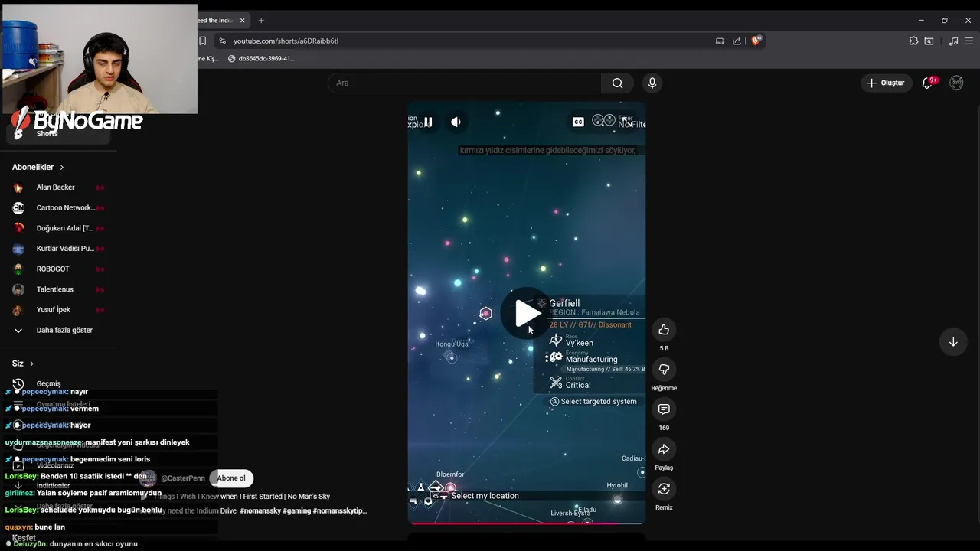Go to next Short with down arrow
Image resolution: width=980 pixels, height=551 pixels.
coord(953,342)
